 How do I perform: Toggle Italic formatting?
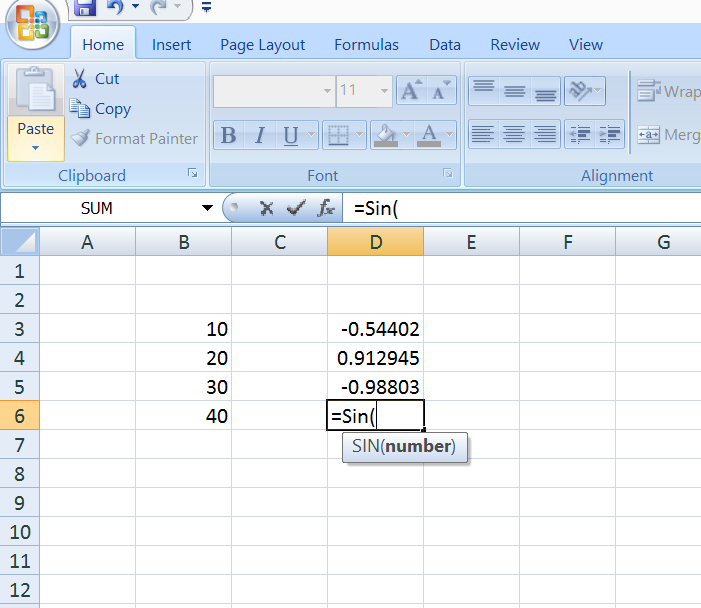point(260,135)
